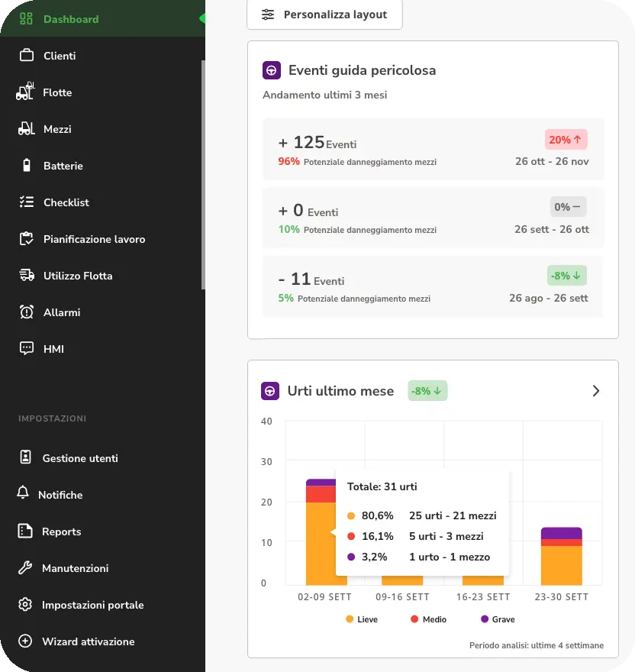Click the Manutenzioni wrench icon
635x672 pixels.
(x=25, y=568)
